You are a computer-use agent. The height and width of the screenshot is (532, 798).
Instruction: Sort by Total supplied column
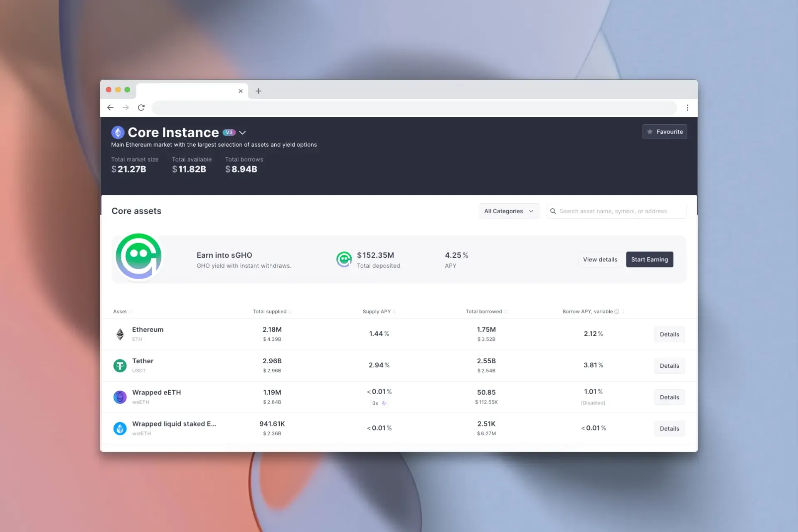click(272, 311)
